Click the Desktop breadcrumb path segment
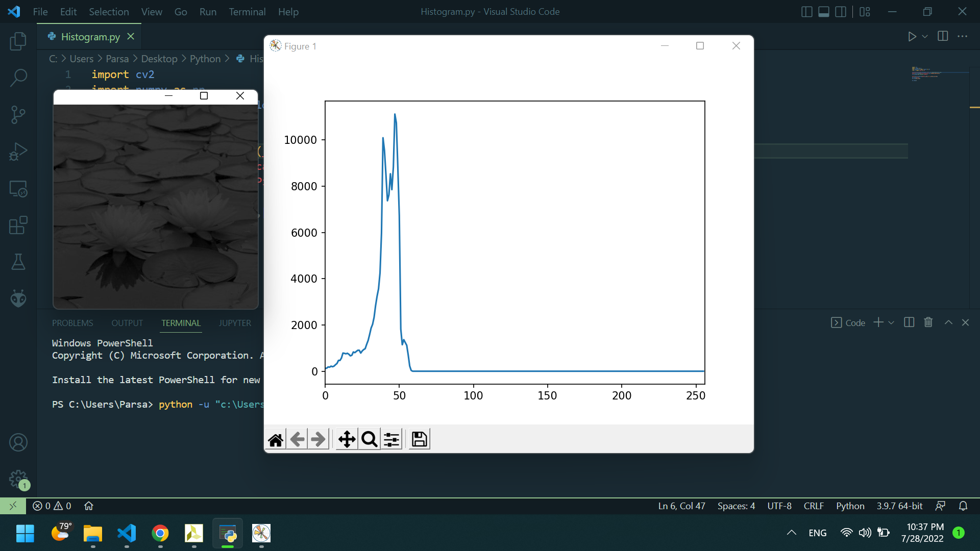The image size is (980, 551). coord(159,59)
